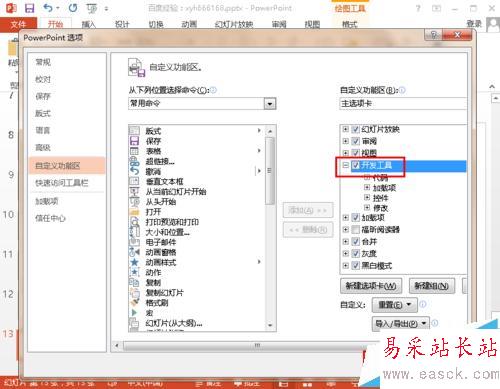The width and height of the screenshot is (500, 389).
Task: Expand the 修改 group node
Action: click(x=367, y=208)
